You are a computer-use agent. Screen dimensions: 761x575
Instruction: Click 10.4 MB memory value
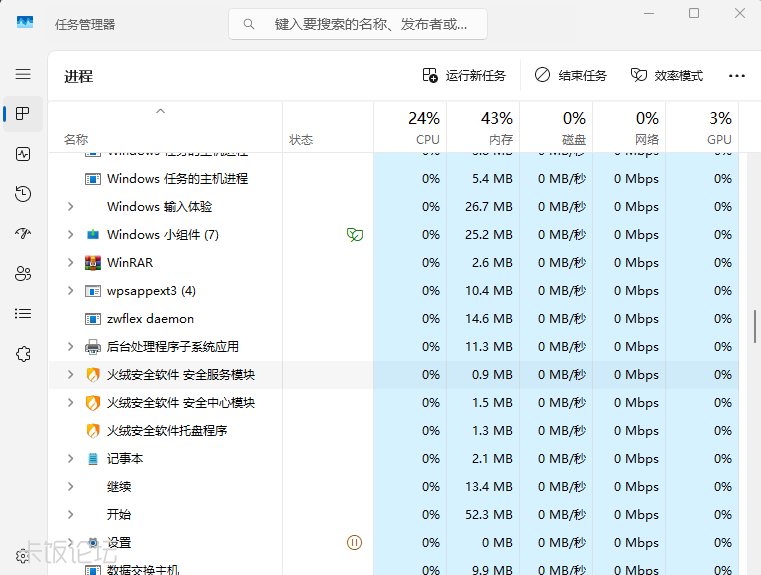coord(489,291)
